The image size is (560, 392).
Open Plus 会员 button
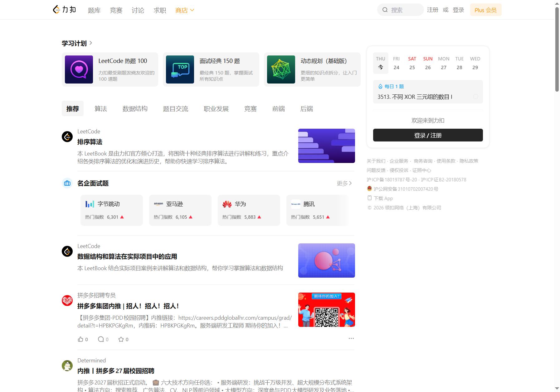(485, 10)
